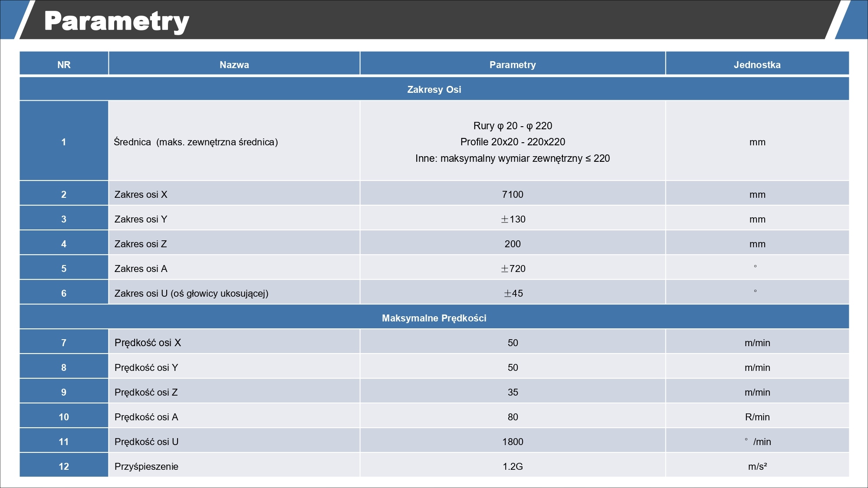Select the Zakres osi X cell
This screenshot has height=488, width=868.
[141, 194]
